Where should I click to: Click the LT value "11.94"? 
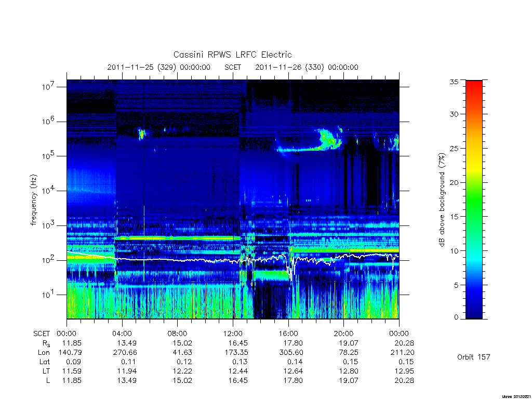pyautogui.click(x=127, y=371)
